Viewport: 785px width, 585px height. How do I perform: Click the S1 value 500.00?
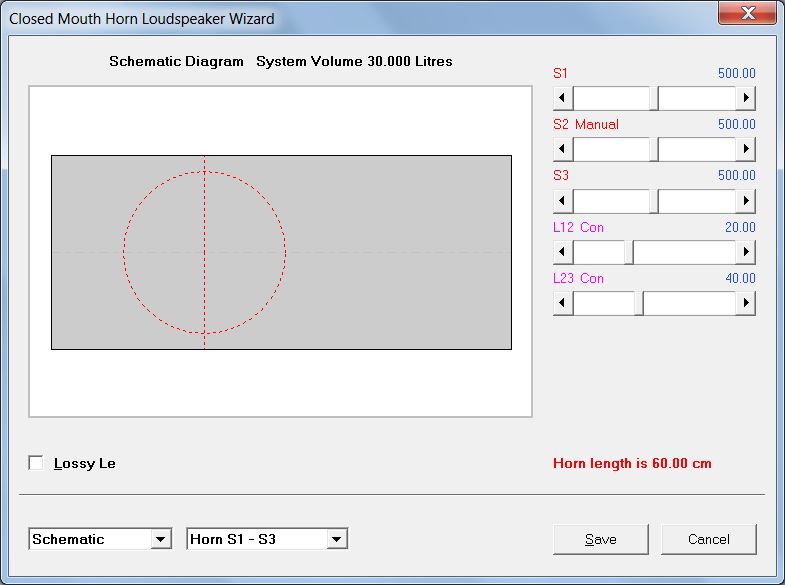736,73
